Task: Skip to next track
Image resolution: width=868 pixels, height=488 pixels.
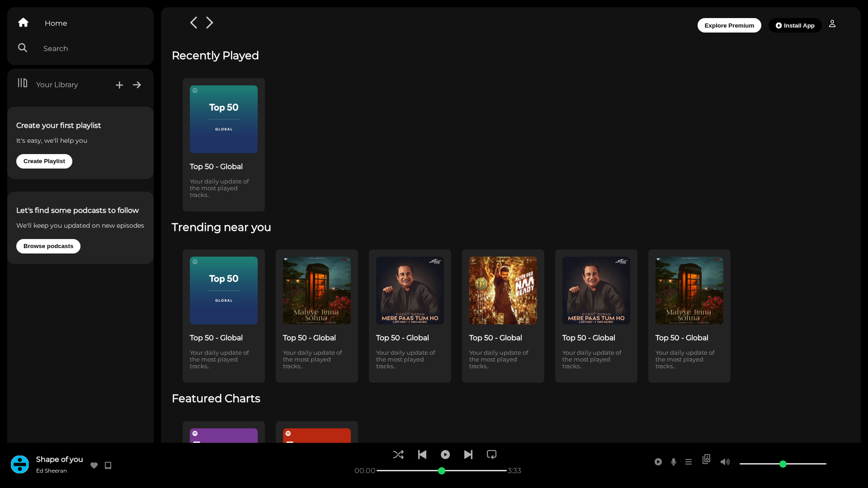Action: coord(468,455)
